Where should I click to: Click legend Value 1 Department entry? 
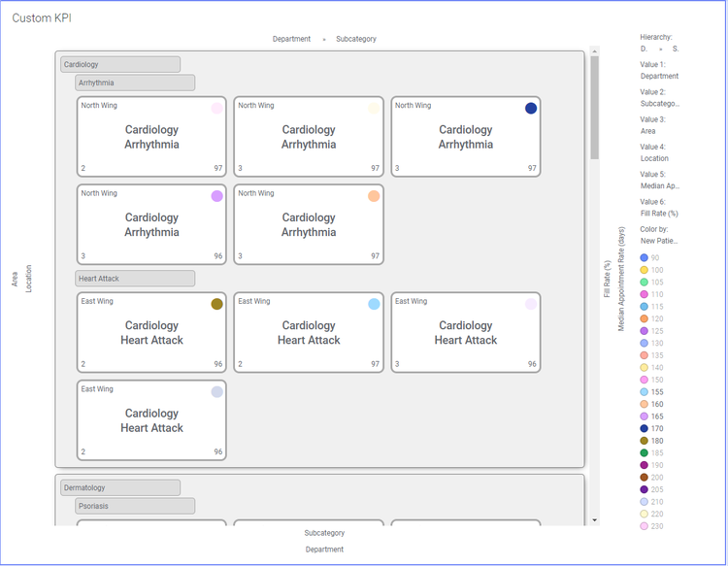(659, 76)
